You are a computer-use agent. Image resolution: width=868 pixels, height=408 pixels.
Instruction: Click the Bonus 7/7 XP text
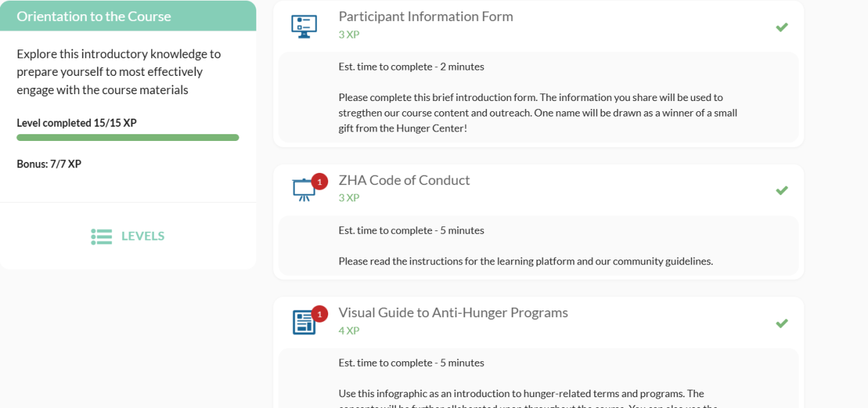pos(49,164)
